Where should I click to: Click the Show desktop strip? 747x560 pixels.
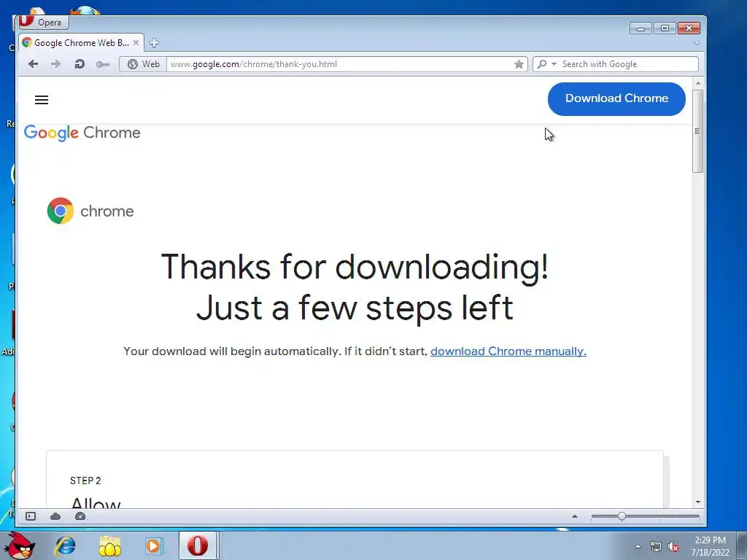742,545
